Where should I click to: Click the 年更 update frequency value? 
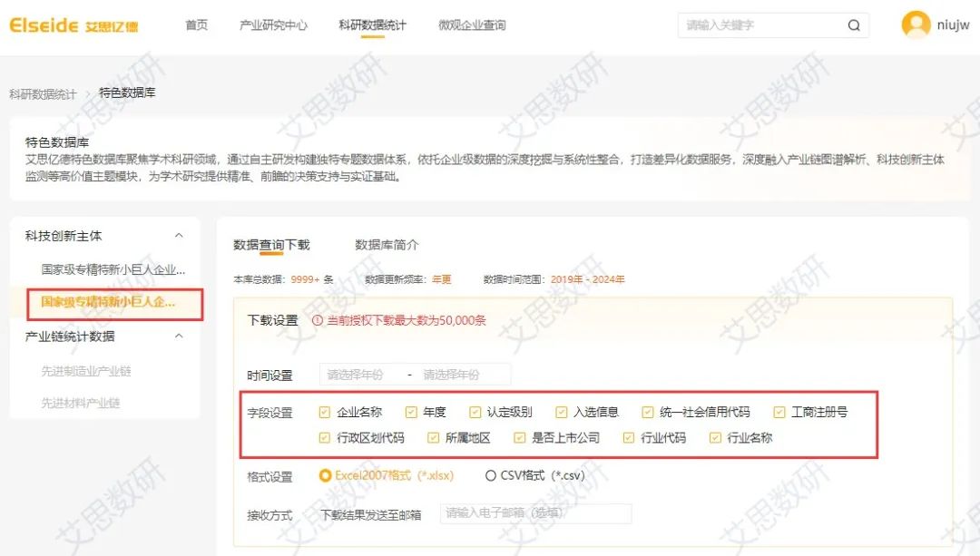[441, 279]
